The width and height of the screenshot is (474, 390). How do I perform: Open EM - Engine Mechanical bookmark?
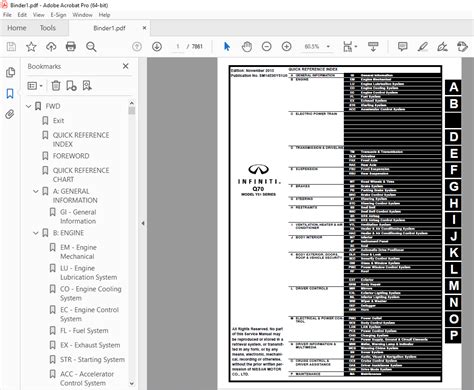pos(78,252)
